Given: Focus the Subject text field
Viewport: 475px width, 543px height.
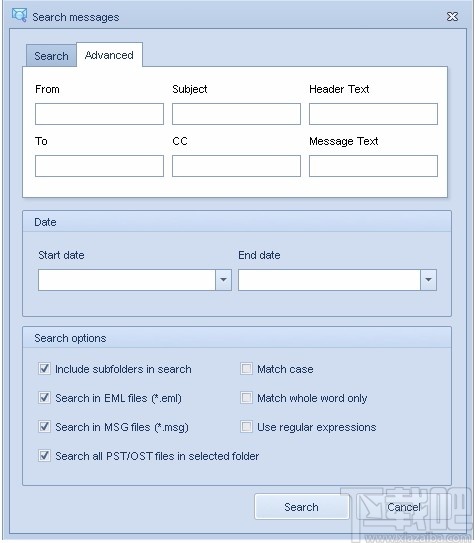Looking at the screenshot, I should pos(236,114).
